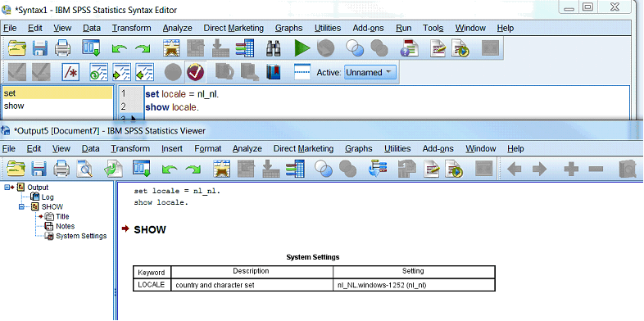
Task: Select 'set' command in syntax navigation pane
Action: pyautogui.click(x=57, y=93)
